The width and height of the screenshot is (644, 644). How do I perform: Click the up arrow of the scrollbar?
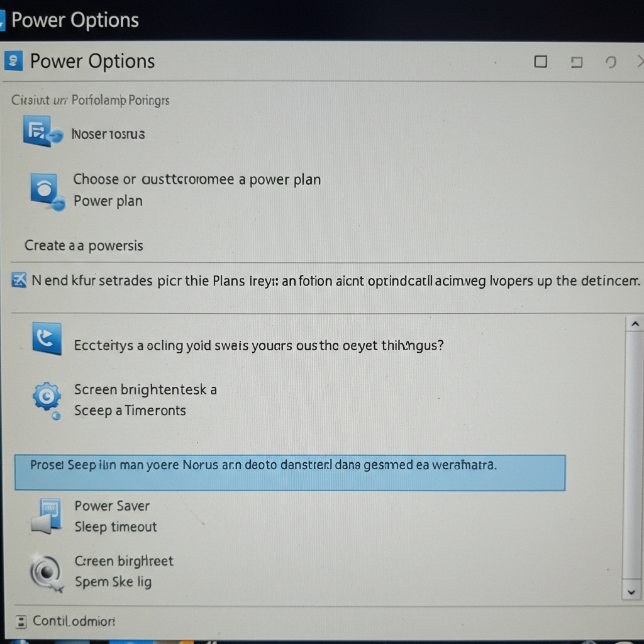tap(635, 324)
